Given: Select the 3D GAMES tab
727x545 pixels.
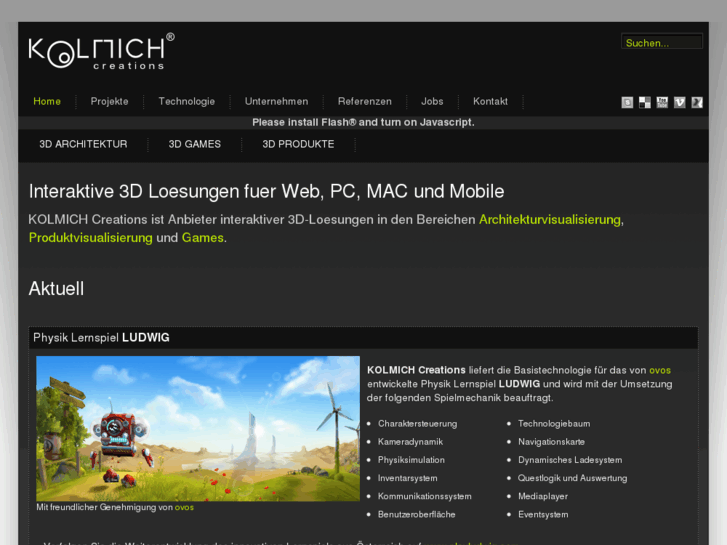Looking at the screenshot, I should [195, 144].
